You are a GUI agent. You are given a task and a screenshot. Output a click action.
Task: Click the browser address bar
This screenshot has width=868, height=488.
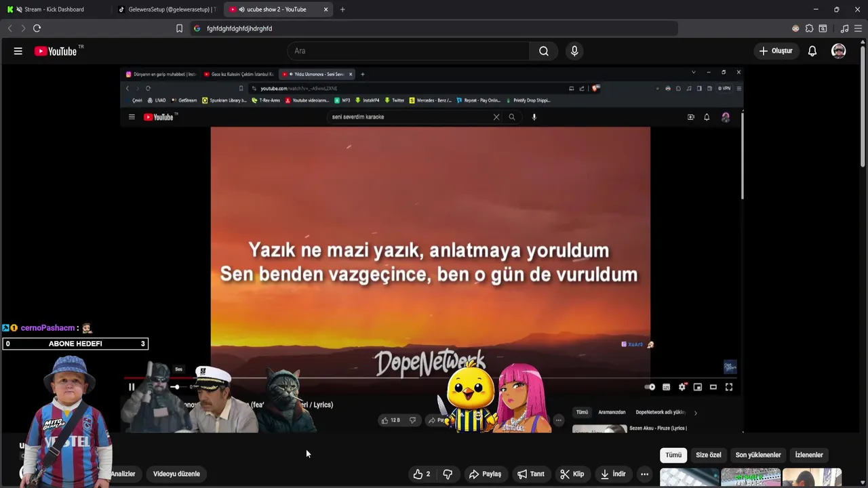[x=434, y=28]
